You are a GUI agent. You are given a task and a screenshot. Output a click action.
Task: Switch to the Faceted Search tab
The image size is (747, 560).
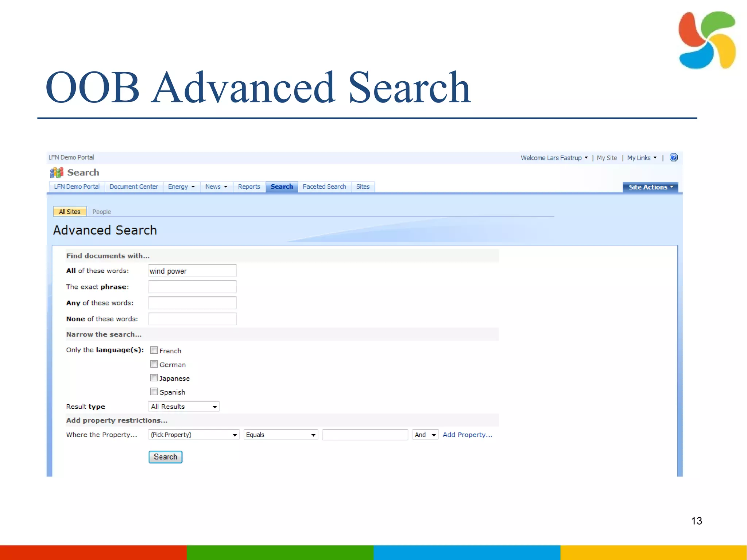click(324, 187)
